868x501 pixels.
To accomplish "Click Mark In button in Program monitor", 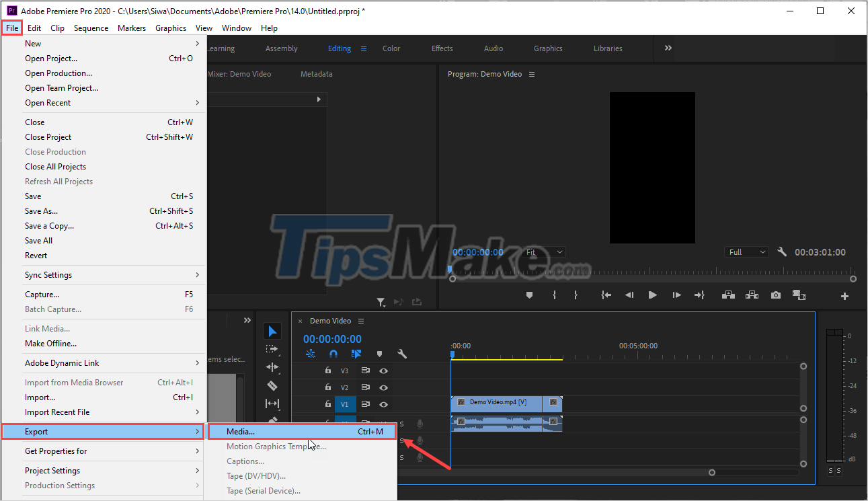I will (554, 295).
